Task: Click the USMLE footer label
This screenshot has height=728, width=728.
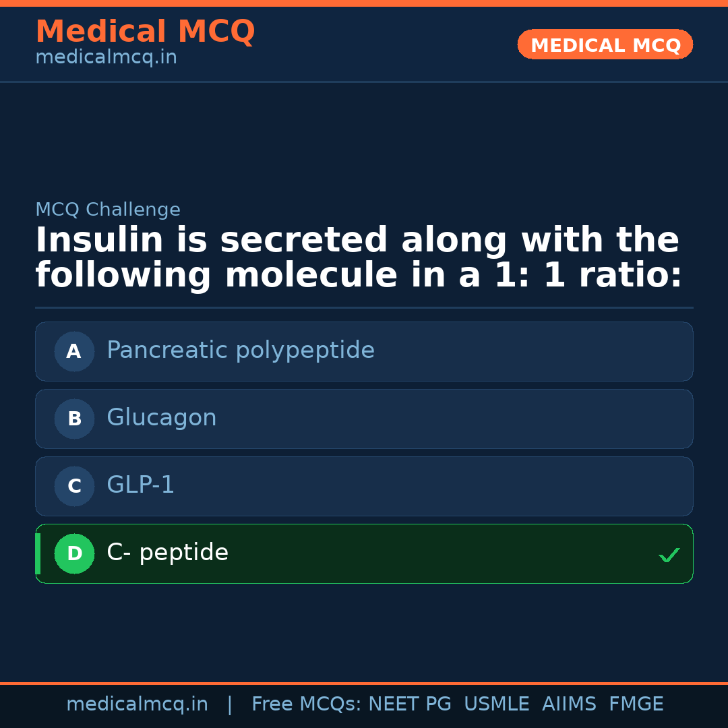Action: [496, 704]
